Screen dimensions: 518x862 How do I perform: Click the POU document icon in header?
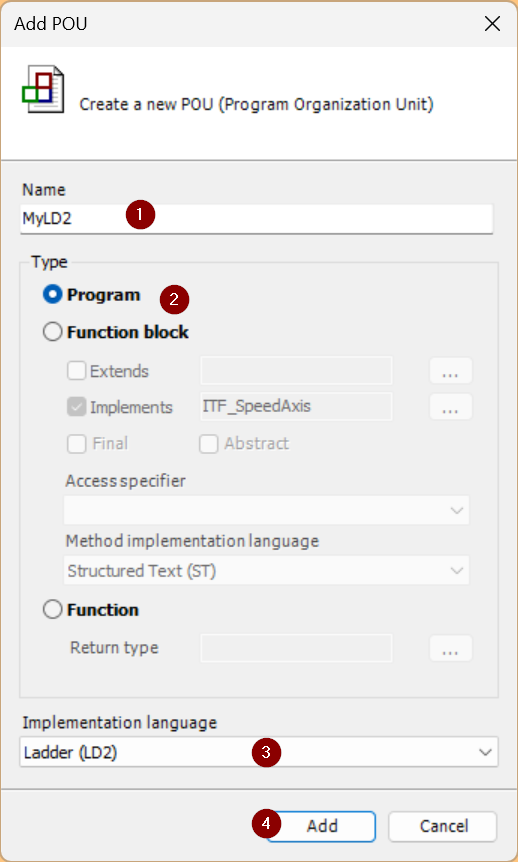[43, 89]
